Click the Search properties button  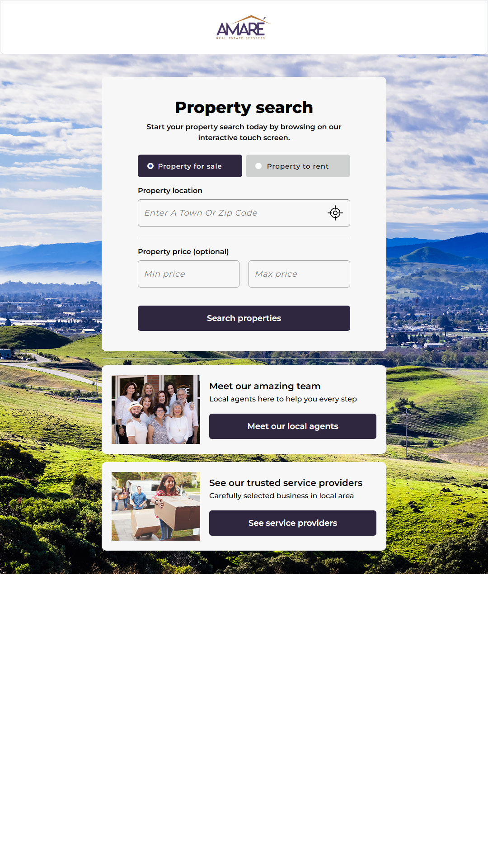click(x=244, y=318)
